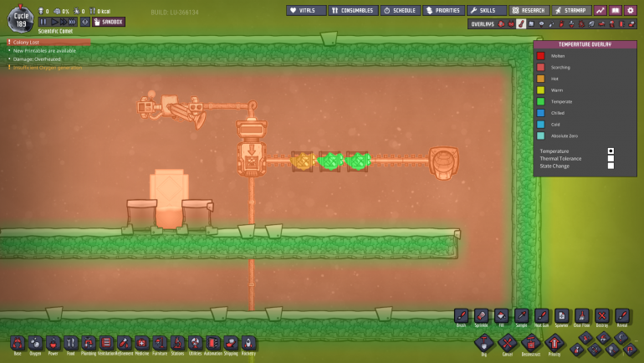Toggle the Light overlay
This screenshot has height=363, width=644.
541,24
